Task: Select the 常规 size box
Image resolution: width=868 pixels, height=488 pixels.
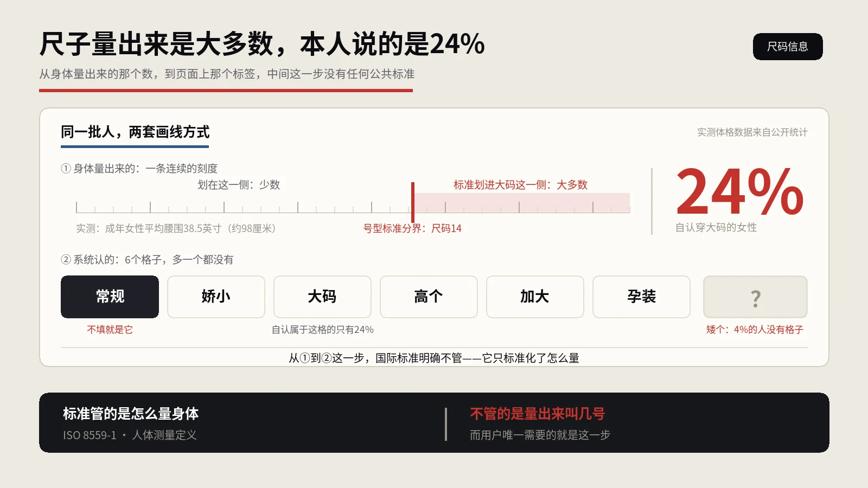Action: tap(110, 297)
